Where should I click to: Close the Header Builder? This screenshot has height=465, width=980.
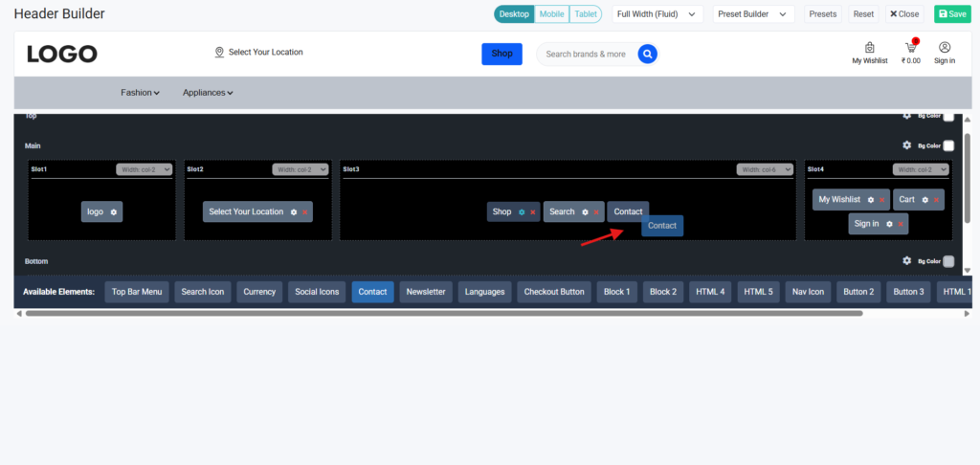pos(904,13)
